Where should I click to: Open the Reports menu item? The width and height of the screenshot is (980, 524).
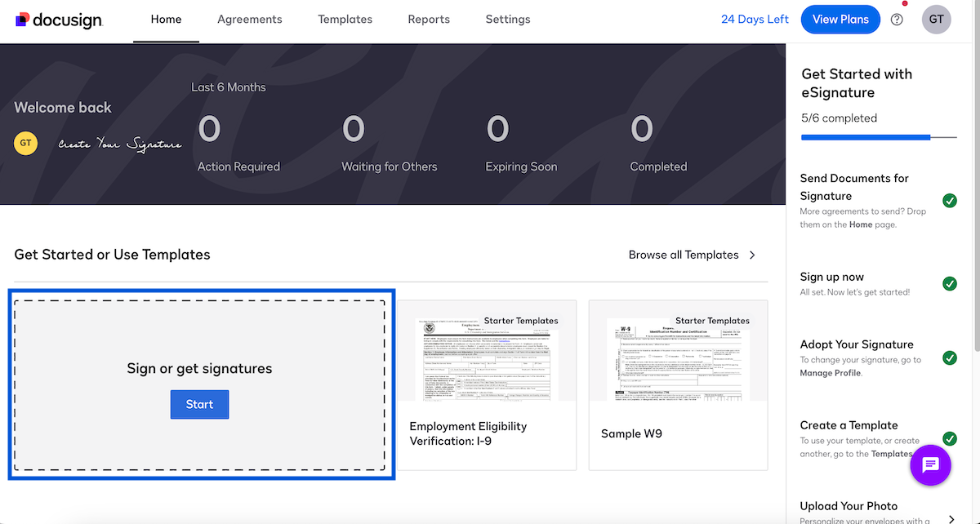pos(429,19)
